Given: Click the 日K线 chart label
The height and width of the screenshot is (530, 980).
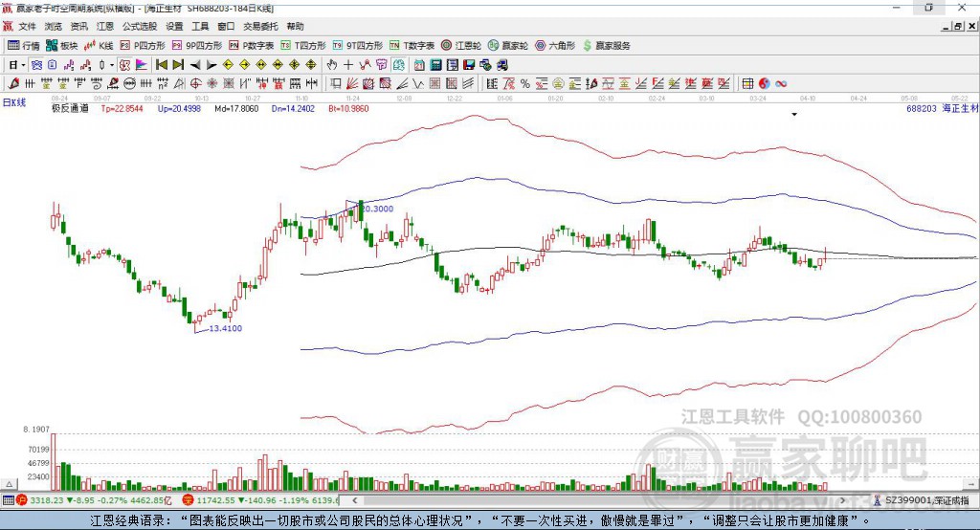Looking at the screenshot, I should pos(14,101).
